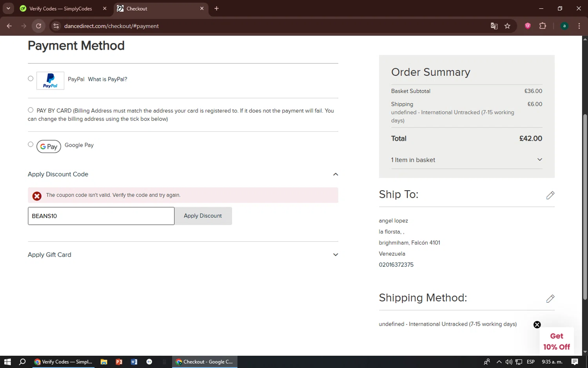Viewport: 588px width, 368px height.
Task: Click the ESP language indicator
Action: click(x=531, y=362)
